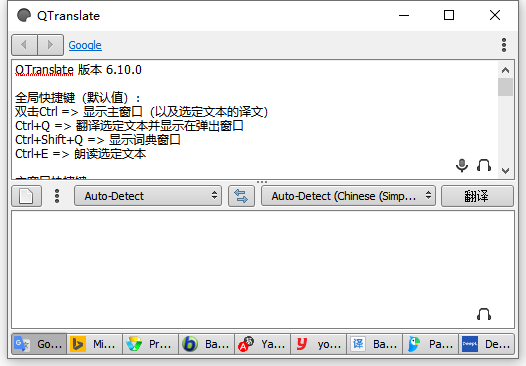
Task: Select the Microsoft Bing service tab
Action: click(x=95, y=344)
